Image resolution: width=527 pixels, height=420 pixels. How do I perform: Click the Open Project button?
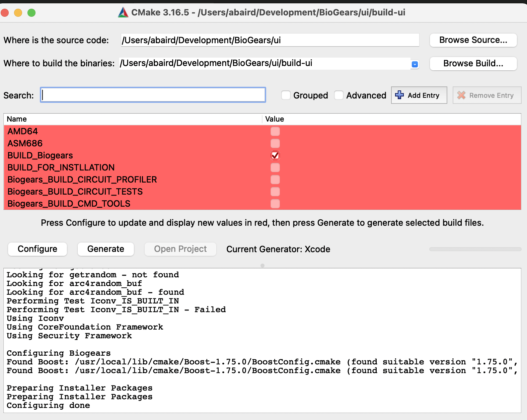(180, 249)
